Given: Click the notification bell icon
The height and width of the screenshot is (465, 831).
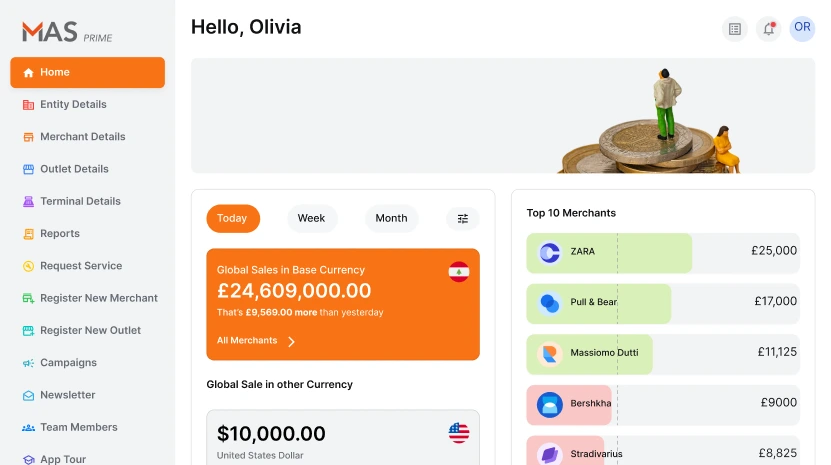Looking at the screenshot, I should 768,29.
